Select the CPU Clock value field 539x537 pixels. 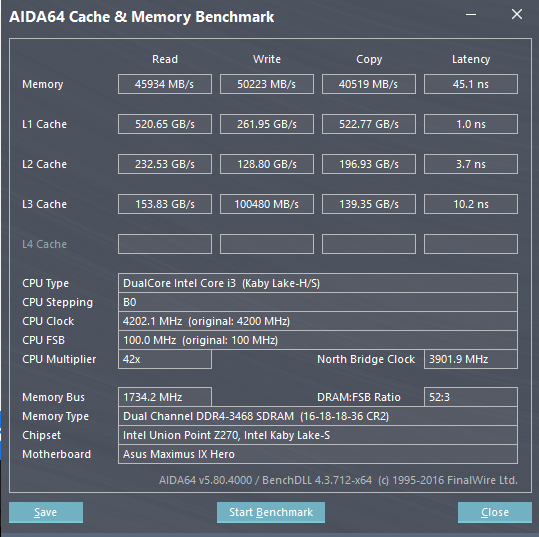click(318, 321)
